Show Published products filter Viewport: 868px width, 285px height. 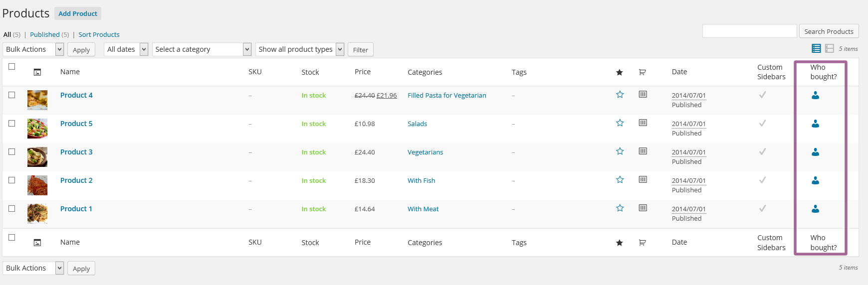click(x=45, y=34)
